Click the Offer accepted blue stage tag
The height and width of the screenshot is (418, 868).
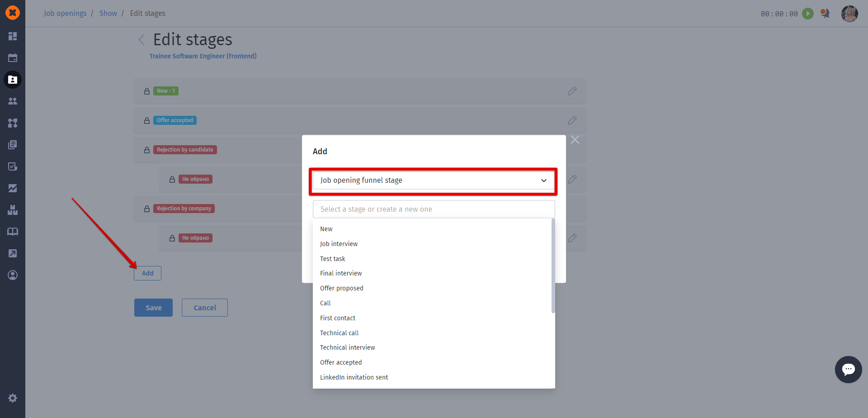click(175, 120)
